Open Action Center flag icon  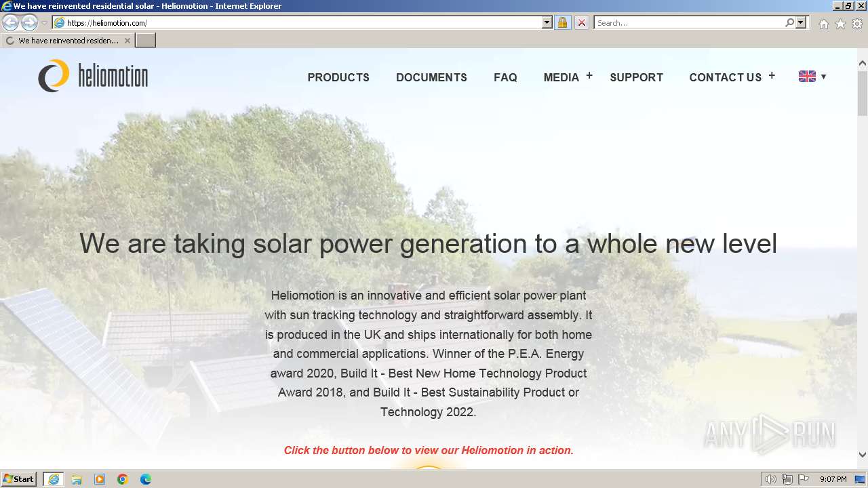pyautogui.click(x=804, y=479)
